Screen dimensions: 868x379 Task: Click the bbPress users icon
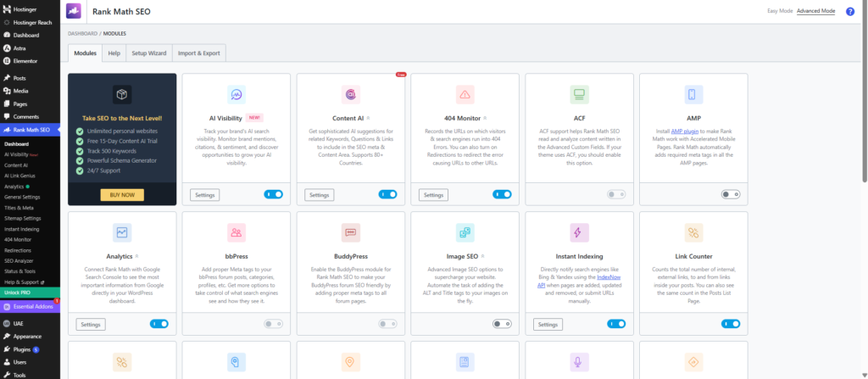tap(236, 232)
